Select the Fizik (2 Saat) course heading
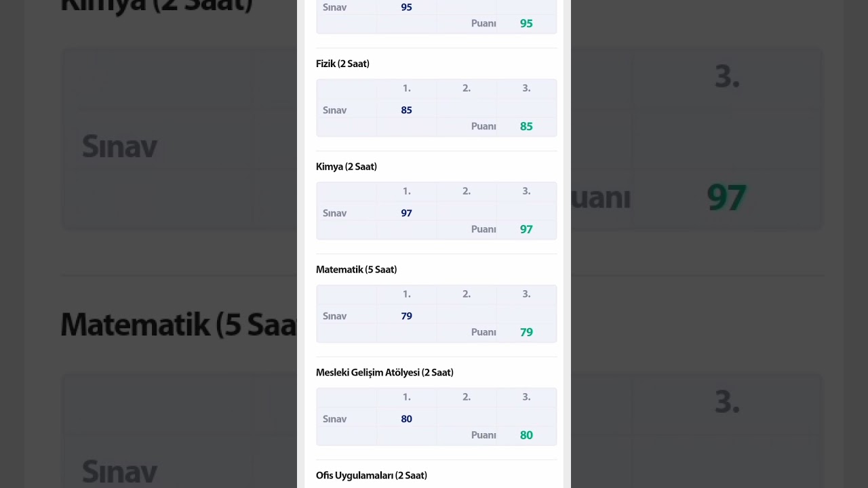 tap(342, 64)
